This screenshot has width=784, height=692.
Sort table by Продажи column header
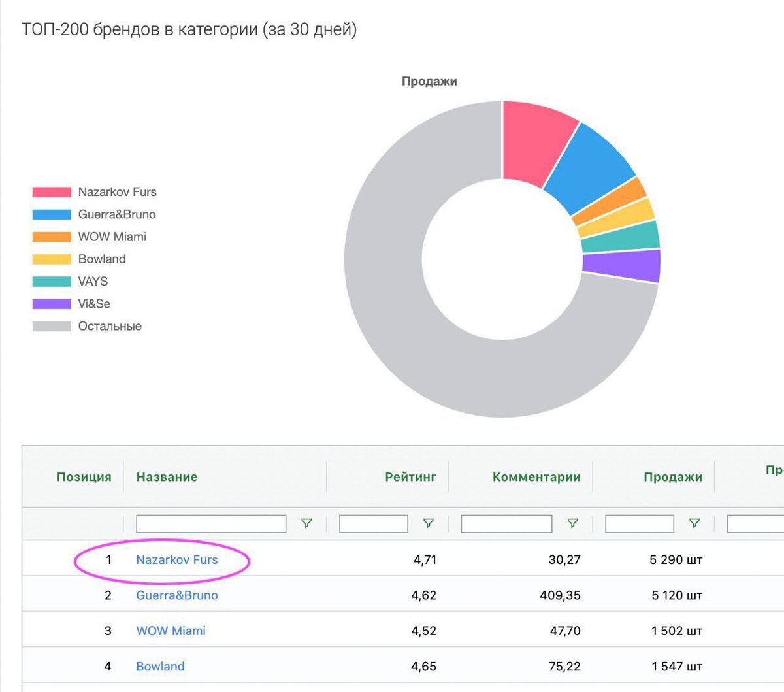pos(673,477)
